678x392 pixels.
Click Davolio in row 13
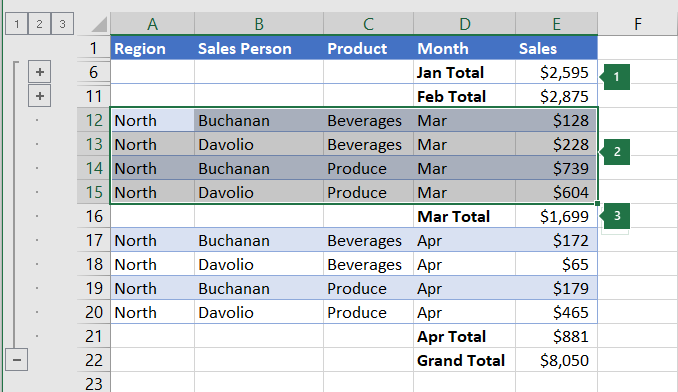(259, 144)
